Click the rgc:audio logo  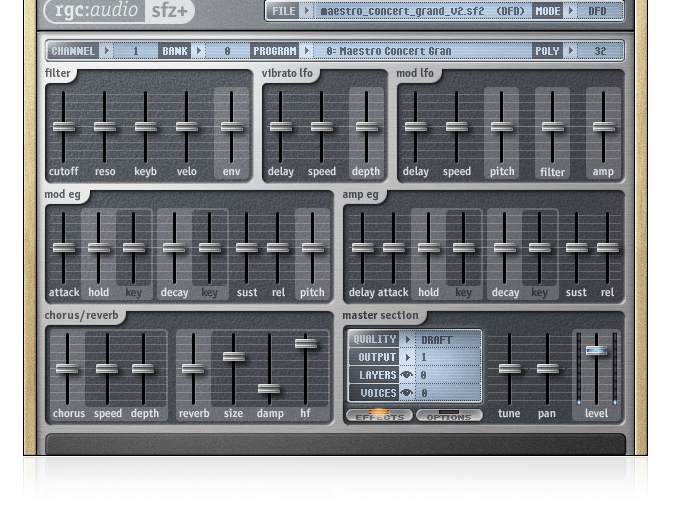click(x=95, y=10)
